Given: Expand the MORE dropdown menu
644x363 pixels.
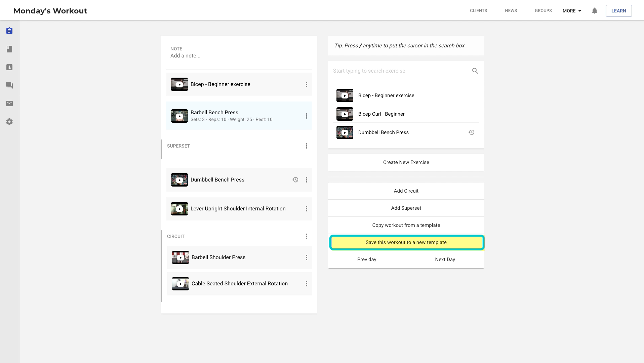Looking at the screenshot, I should pyautogui.click(x=572, y=11).
